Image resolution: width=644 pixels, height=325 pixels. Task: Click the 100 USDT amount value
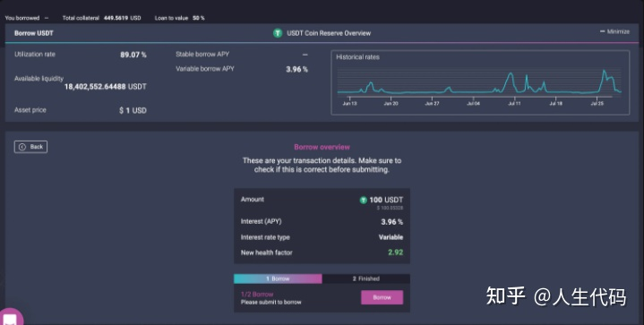point(386,200)
